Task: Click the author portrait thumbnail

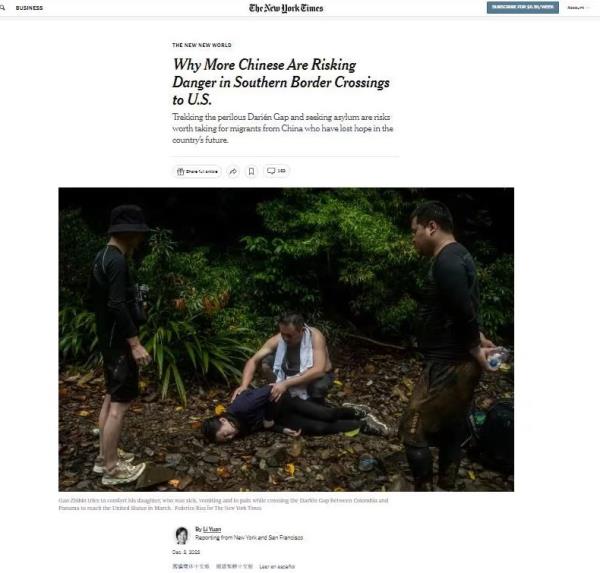Action: [182, 535]
